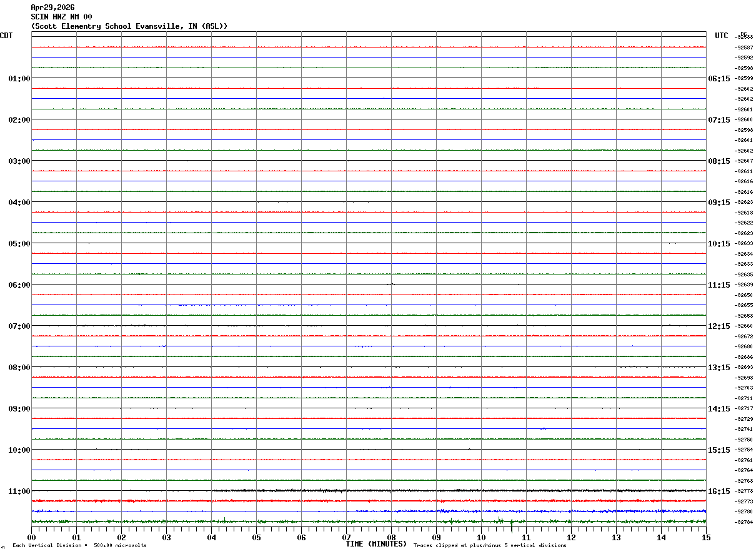Click the Scott Elementry School Evansville title
Image resolution: width=756 pixels, height=554 pixels.
[129, 26]
